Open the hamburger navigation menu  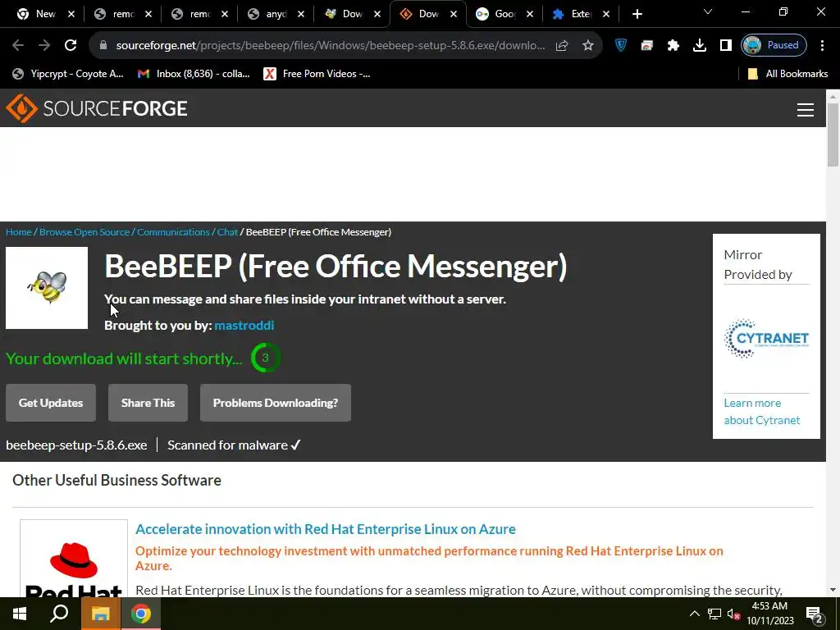pos(806,110)
